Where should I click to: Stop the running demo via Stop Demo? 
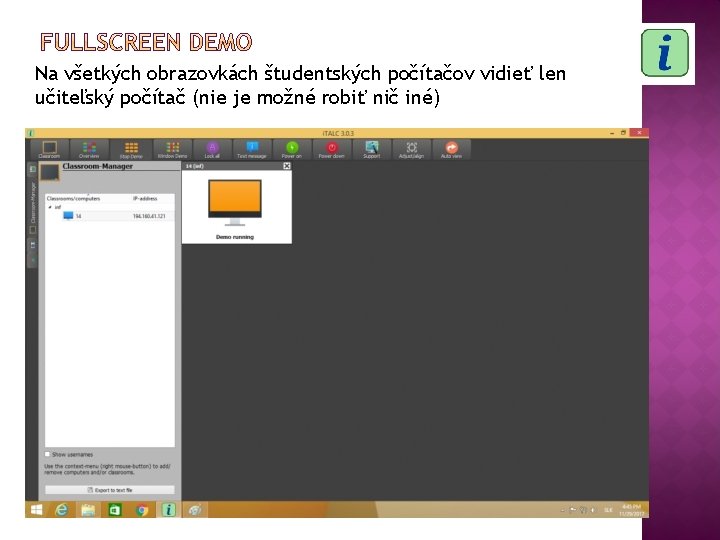[x=131, y=149]
